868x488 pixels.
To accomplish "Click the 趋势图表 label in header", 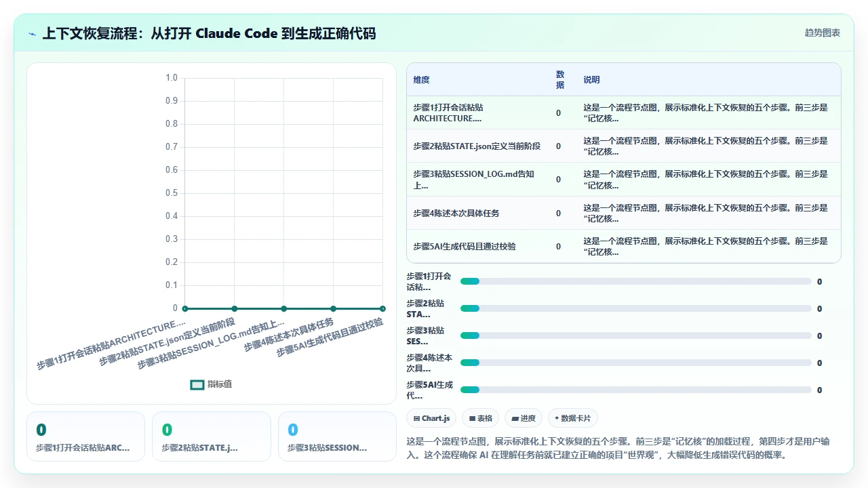I will 823,33.
